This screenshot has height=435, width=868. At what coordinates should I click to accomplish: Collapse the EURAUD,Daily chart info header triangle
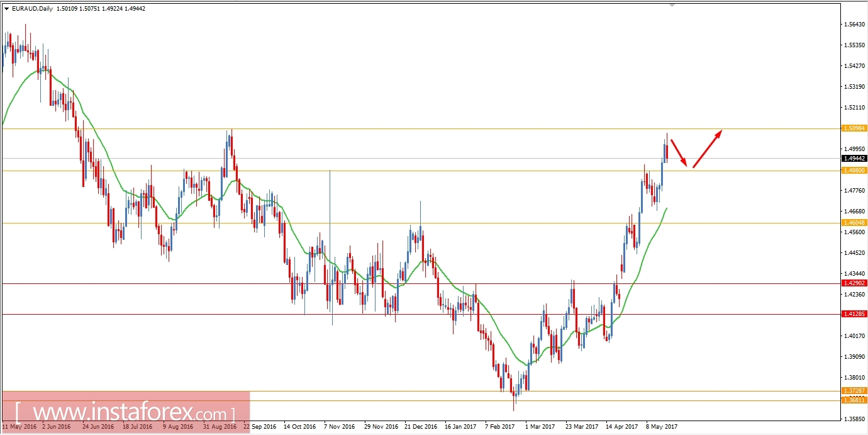tap(6, 9)
